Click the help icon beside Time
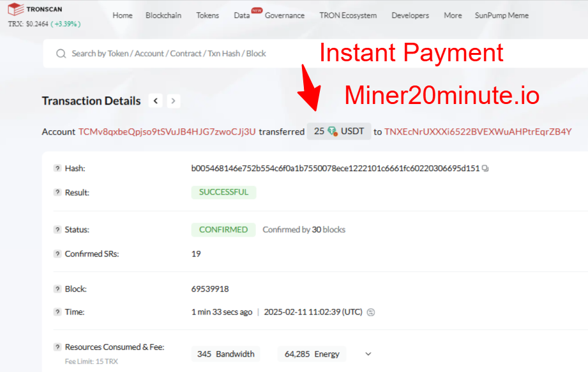Image resolution: width=588 pixels, height=372 pixels. (57, 311)
